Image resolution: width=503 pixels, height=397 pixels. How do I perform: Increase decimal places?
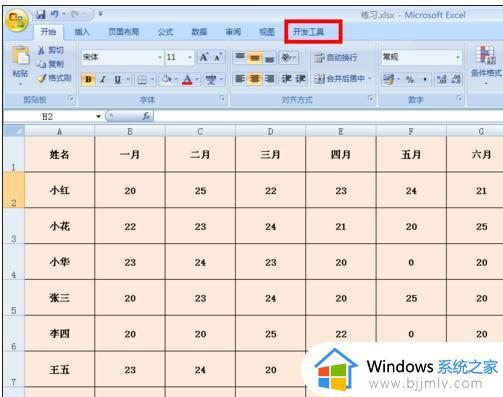(442, 79)
